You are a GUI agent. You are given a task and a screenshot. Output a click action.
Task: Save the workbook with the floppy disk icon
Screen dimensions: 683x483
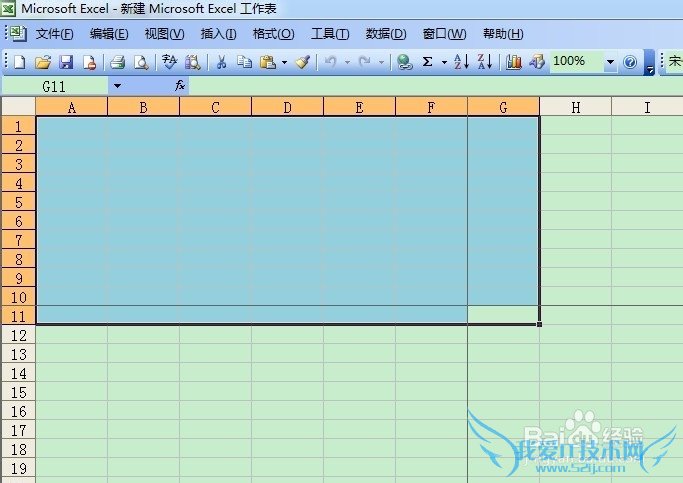[66, 62]
